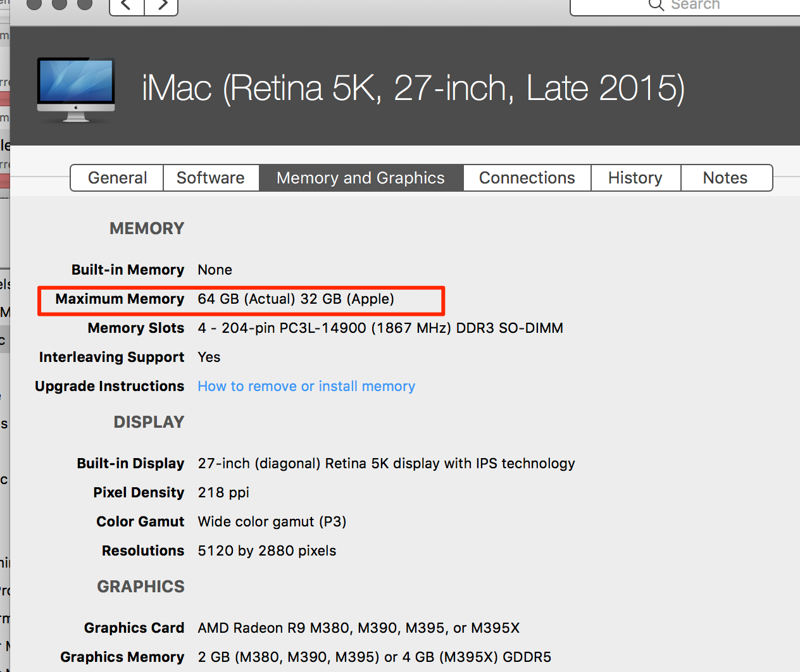Select the Memory and Graphics tab
The width and height of the screenshot is (800, 672).
[361, 178]
